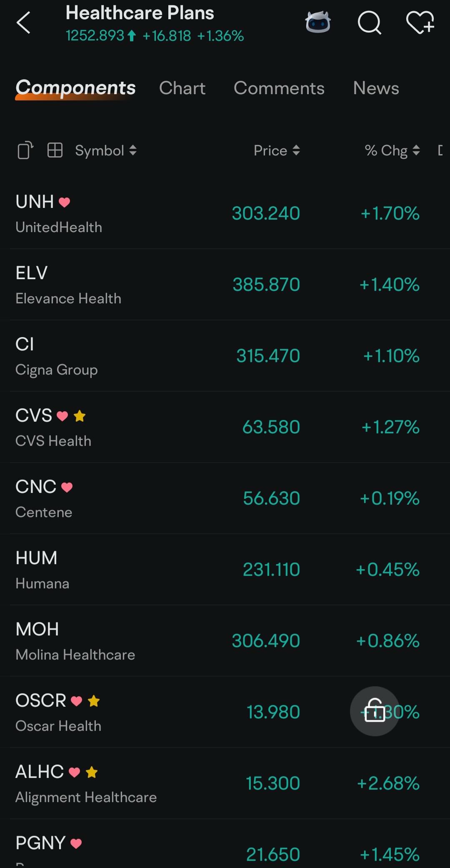The image size is (450, 868).
Task: Tap the floating unlock padlock button
Action: tap(375, 711)
